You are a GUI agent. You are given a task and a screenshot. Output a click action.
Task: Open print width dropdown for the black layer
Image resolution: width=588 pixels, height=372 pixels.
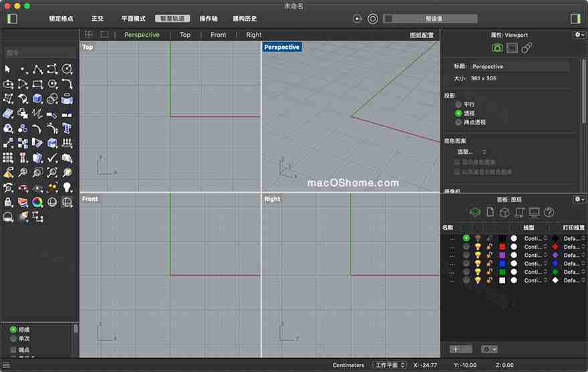pos(574,238)
